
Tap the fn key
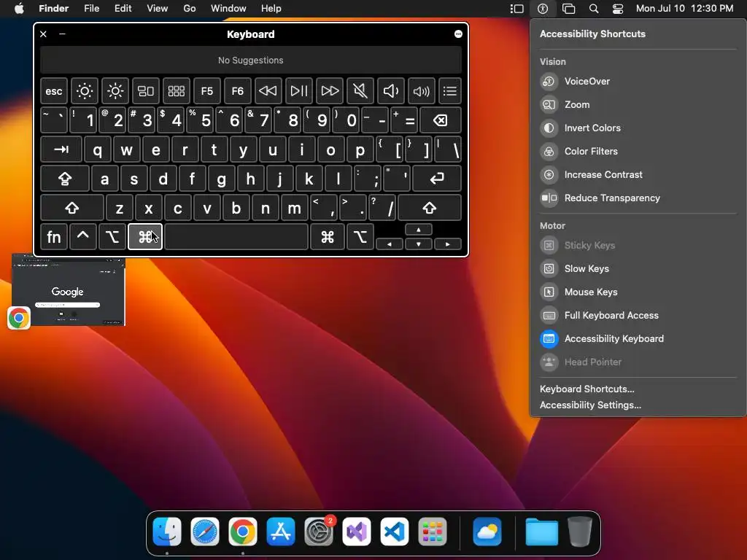pyautogui.click(x=54, y=237)
